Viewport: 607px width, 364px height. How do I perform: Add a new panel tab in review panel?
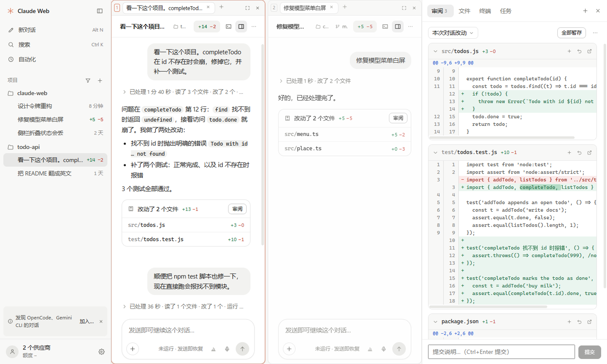585,11
